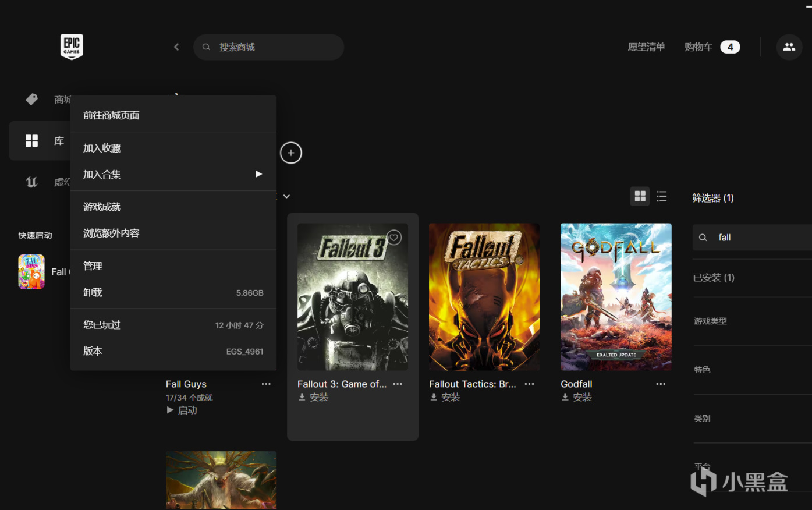The width and height of the screenshot is (812, 510).
Task: Open more options for Fallout 3
Action: click(398, 384)
